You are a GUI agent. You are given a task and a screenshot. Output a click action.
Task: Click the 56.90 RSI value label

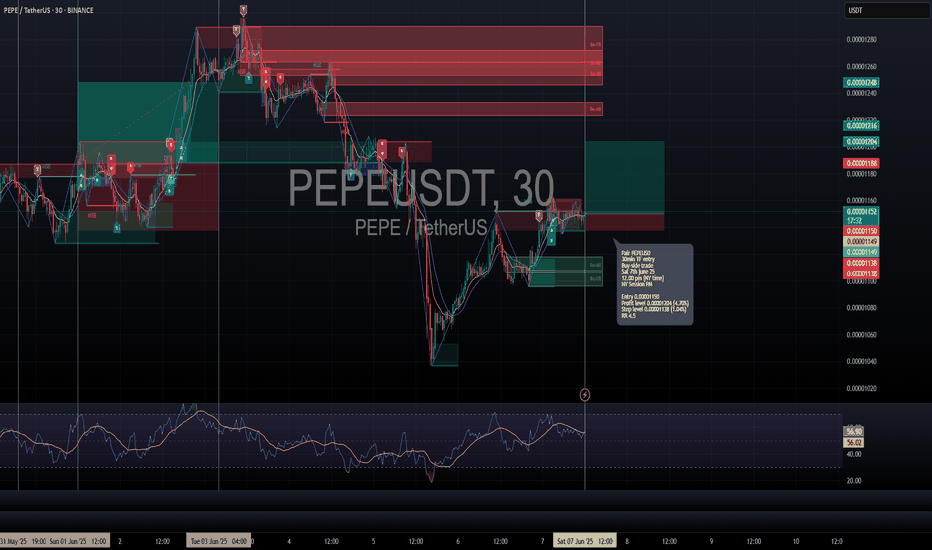854,432
